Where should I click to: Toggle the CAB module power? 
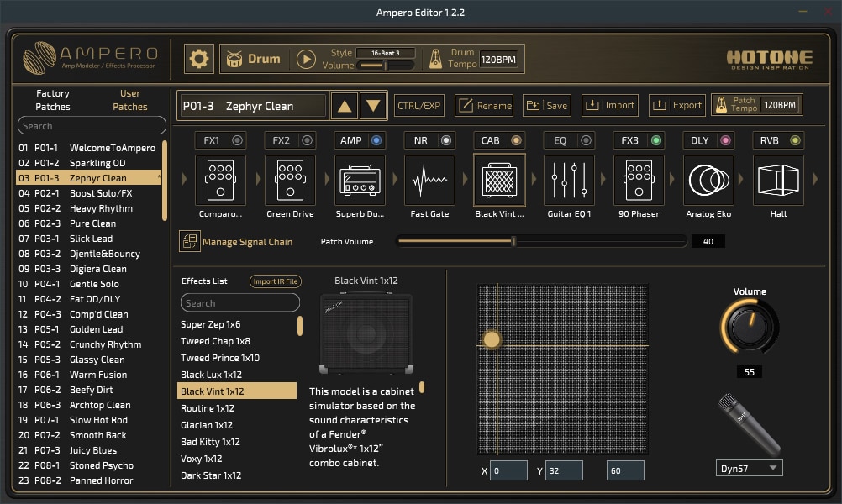[516, 140]
